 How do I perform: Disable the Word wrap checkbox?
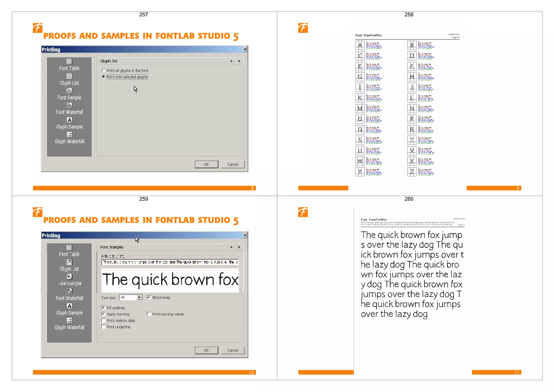(x=149, y=297)
